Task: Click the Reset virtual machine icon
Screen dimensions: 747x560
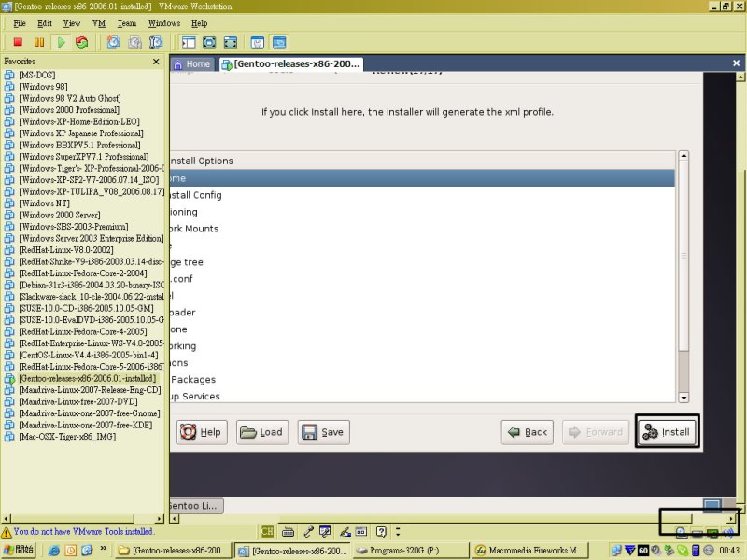Action: click(x=82, y=42)
